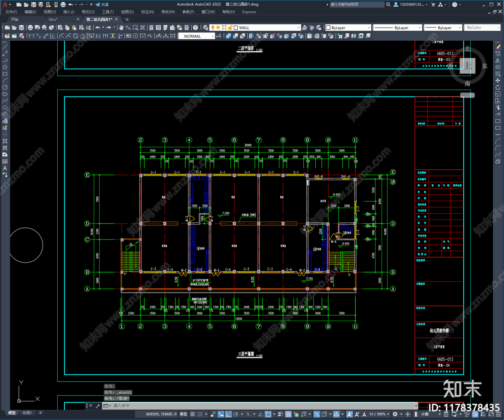
Task: Open the WALL layer dropdown
Action: pyautogui.click(x=298, y=28)
